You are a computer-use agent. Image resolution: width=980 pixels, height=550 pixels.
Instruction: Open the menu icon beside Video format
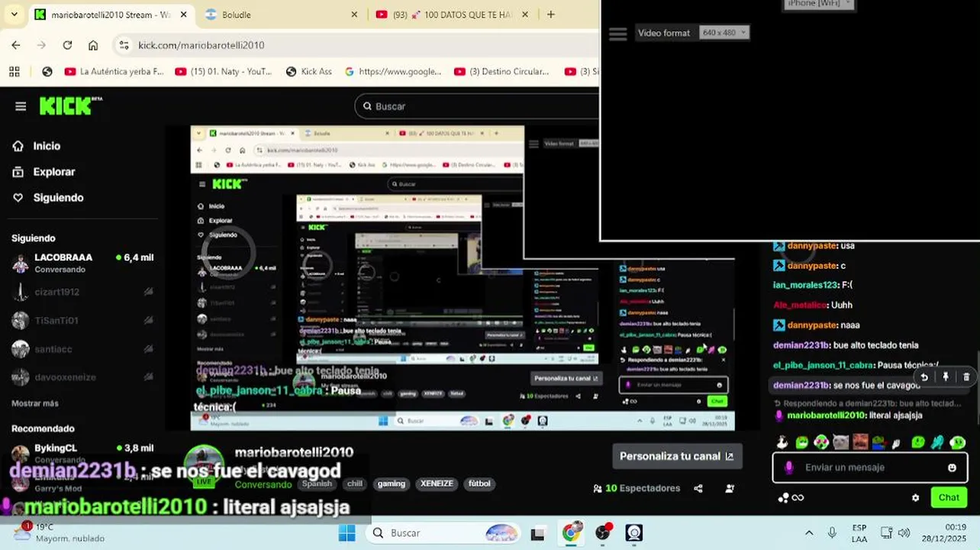[x=618, y=34]
